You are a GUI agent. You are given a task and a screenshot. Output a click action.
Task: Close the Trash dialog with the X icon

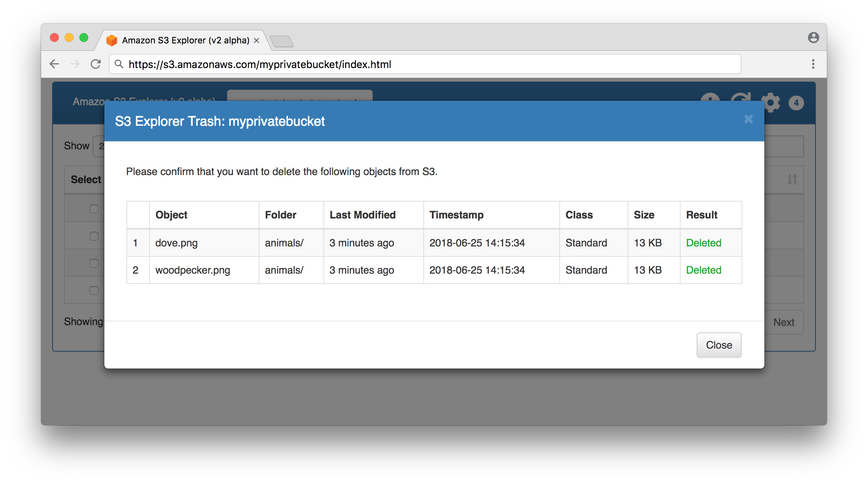coord(748,119)
